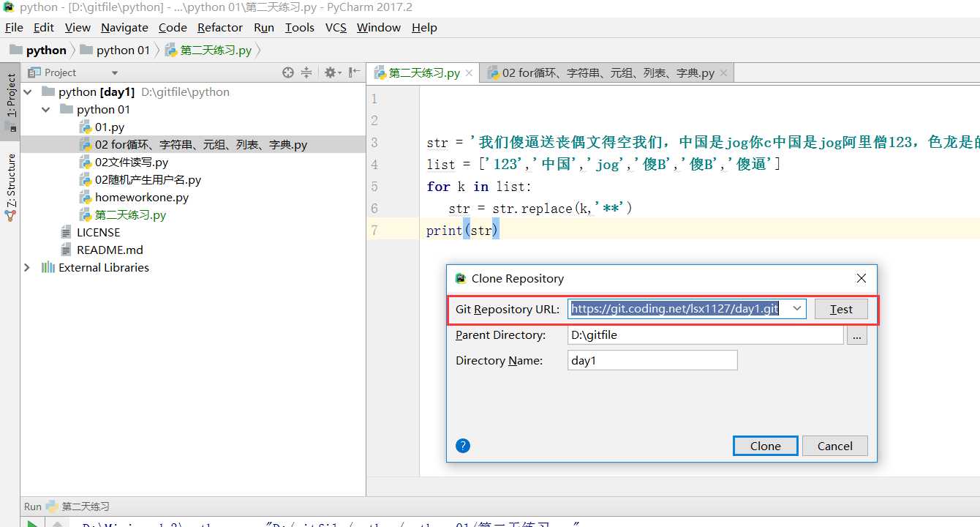Open the Help menu
Viewport: 980px width, 527px height.
point(424,27)
